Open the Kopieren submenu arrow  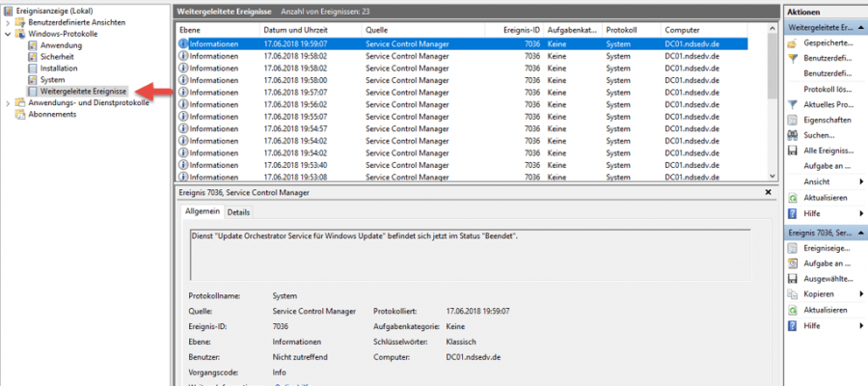pos(859,293)
